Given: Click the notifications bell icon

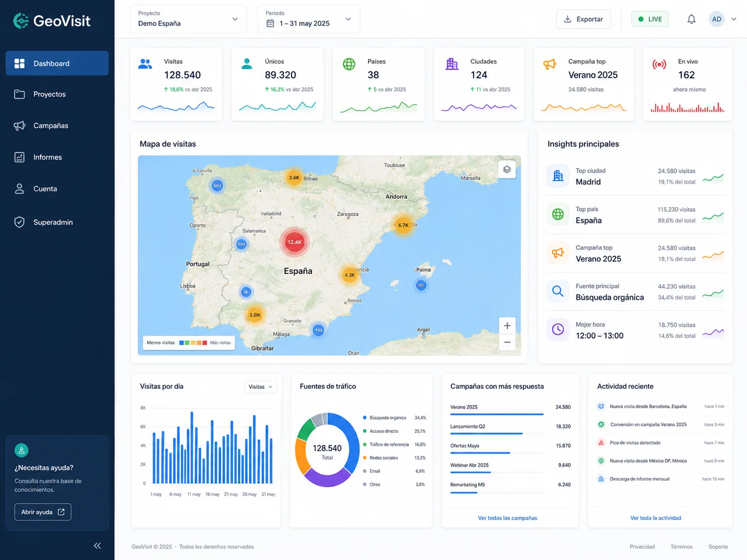Looking at the screenshot, I should (x=691, y=19).
